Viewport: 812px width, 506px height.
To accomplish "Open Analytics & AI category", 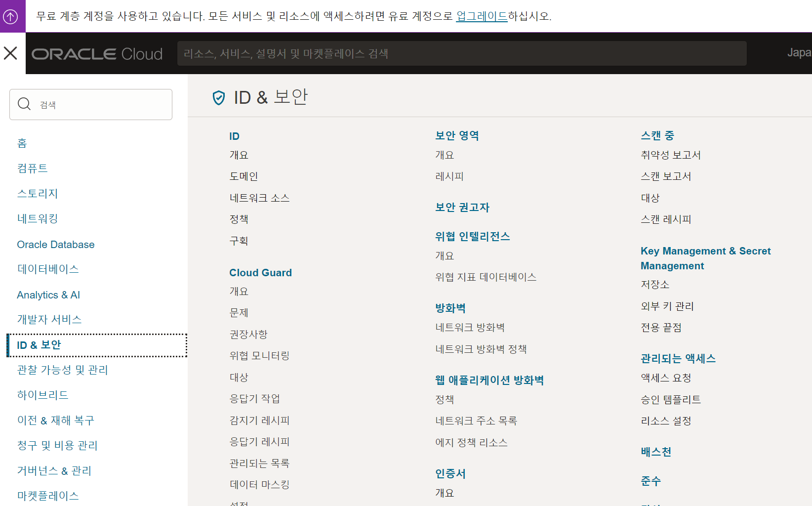I will click(48, 295).
